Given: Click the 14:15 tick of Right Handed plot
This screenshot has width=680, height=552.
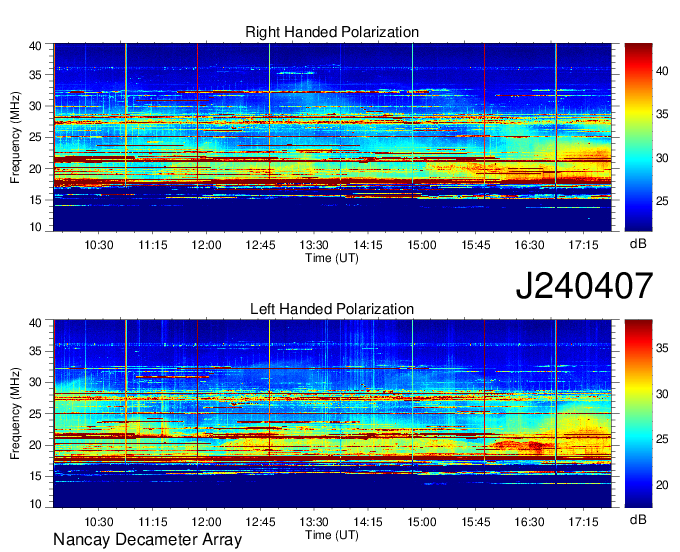Looking at the screenshot, I should click(x=368, y=245).
